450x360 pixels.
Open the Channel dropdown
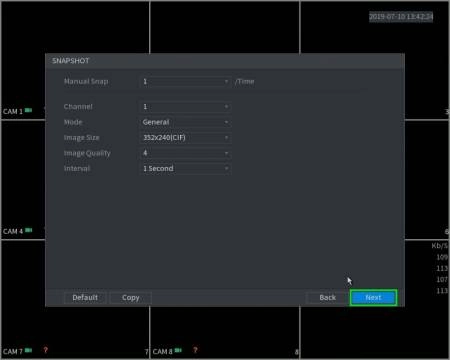coord(185,107)
